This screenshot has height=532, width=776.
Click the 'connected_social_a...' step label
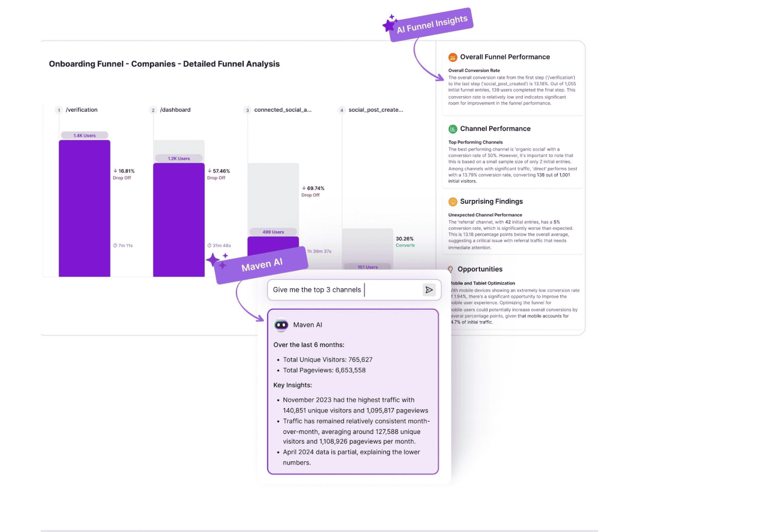coord(283,110)
